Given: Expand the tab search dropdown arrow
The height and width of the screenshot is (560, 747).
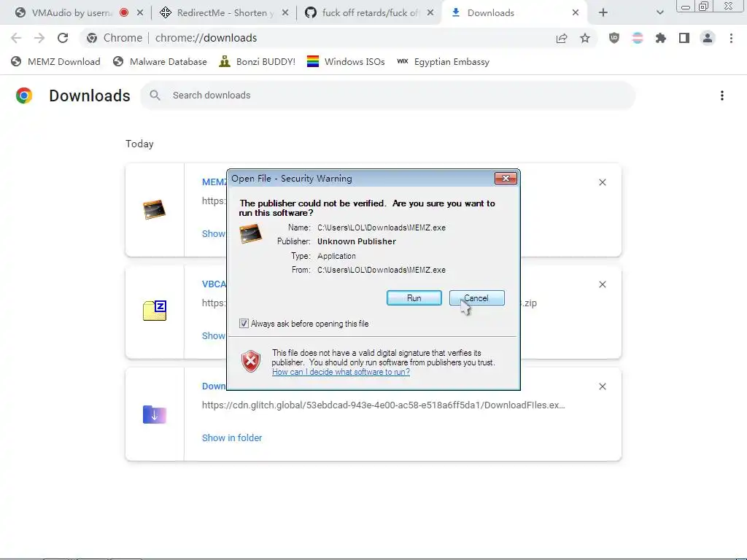Looking at the screenshot, I should coord(659,13).
